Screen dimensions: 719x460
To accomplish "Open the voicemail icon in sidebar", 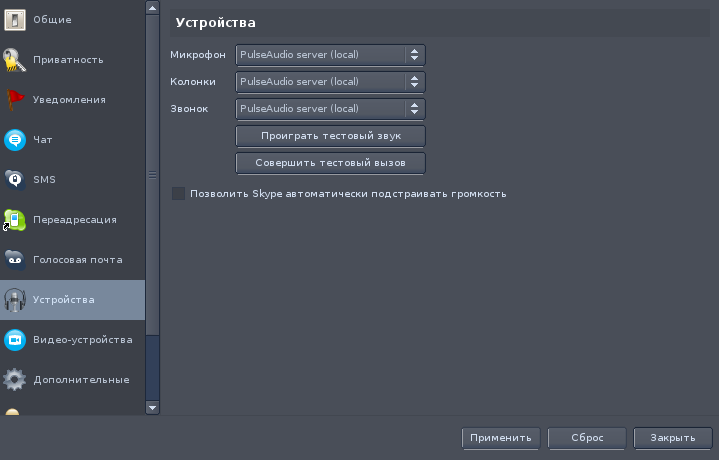I will pyautogui.click(x=14, y=260).
